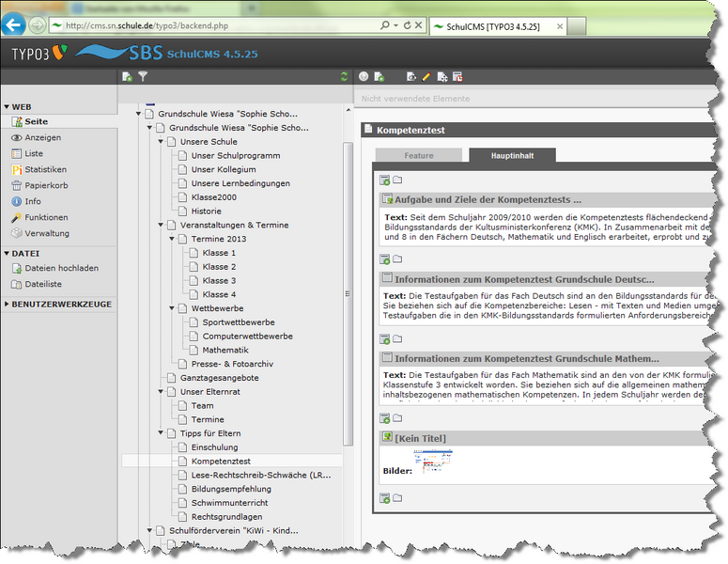
Task: Click the page history icon with red clock
Action: point(457,76)
